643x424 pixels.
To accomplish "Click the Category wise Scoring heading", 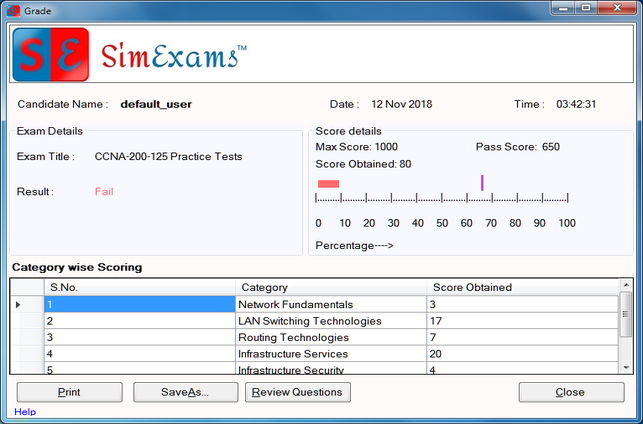I will pyautogui.click(x=77, y=267).
